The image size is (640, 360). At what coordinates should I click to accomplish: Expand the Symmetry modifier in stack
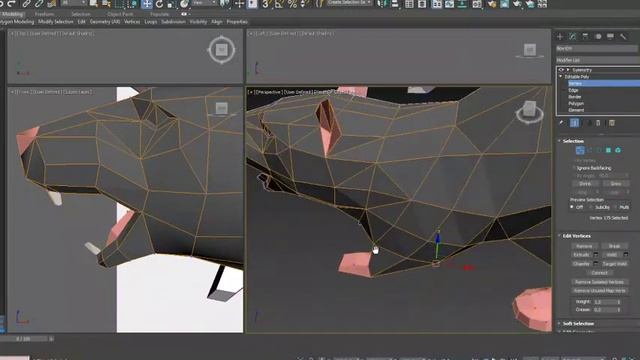pyautogui.click(x=568, y=70)
